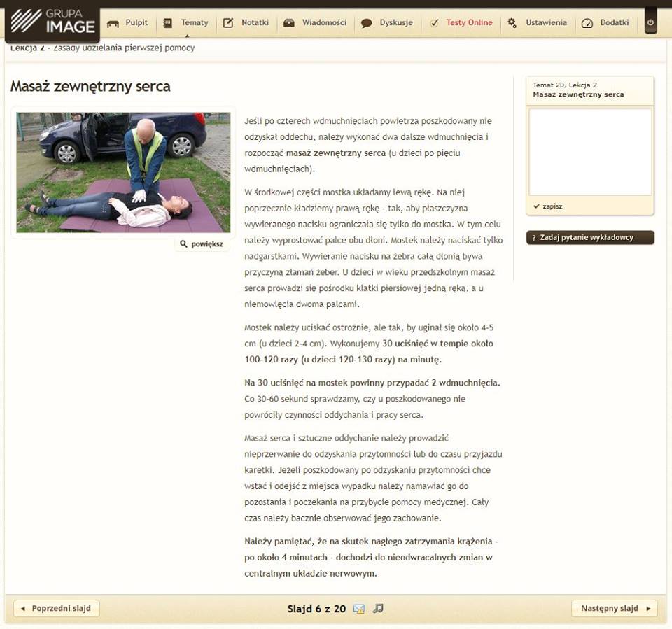
Task: Click the CPR lesson photo thumbnail
Action: coord(123,172)
